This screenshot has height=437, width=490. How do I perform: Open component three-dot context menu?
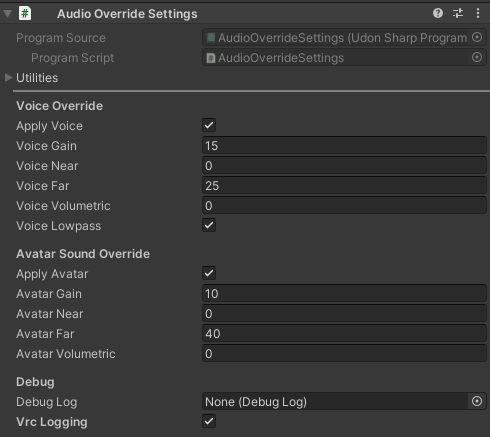click(478, 13)
